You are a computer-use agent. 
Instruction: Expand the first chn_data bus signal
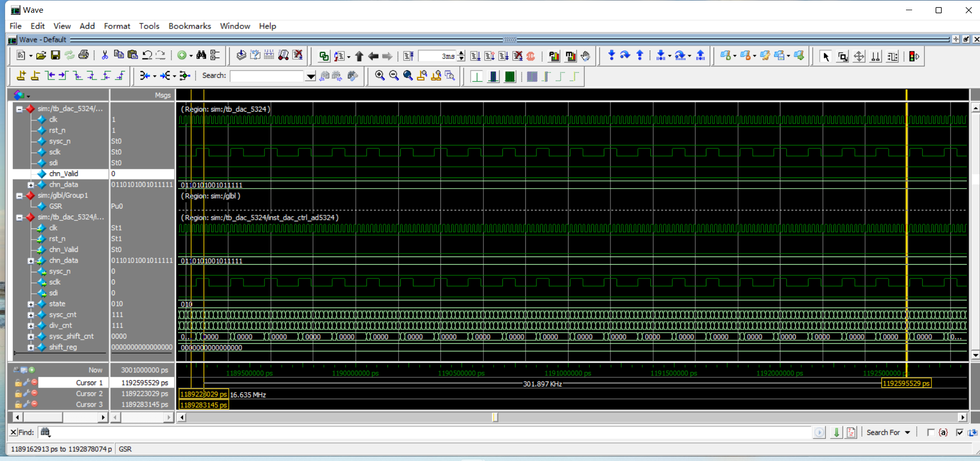31,185
